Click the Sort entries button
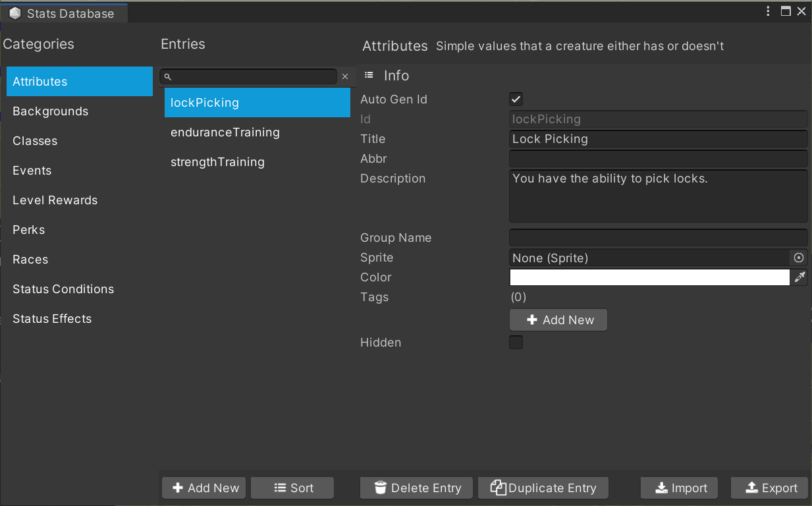The height and width of the screenshot is (506, 812). (292, 488)
